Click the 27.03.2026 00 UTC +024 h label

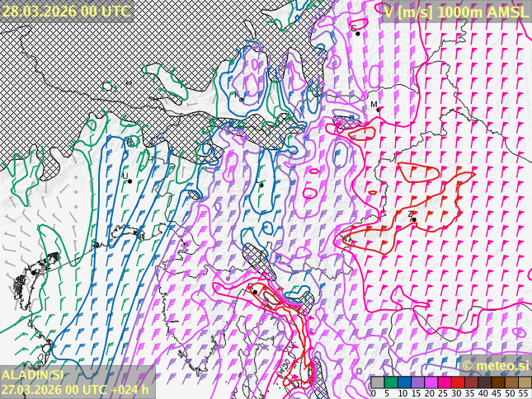point(75,389)
